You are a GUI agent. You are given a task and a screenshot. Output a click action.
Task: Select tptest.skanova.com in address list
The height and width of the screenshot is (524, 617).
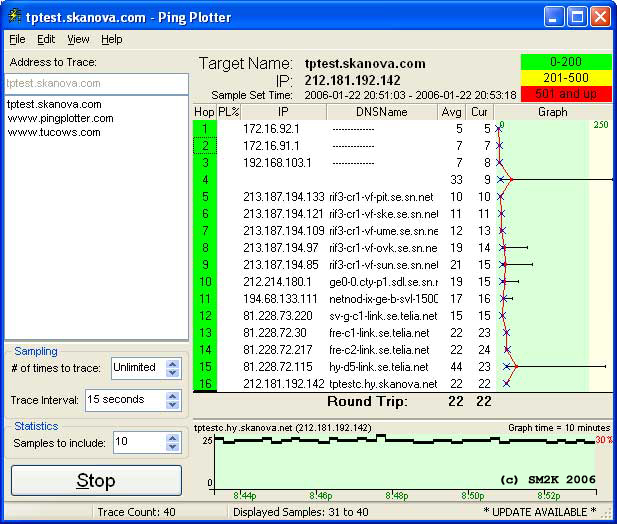click(x=54, y=104)
